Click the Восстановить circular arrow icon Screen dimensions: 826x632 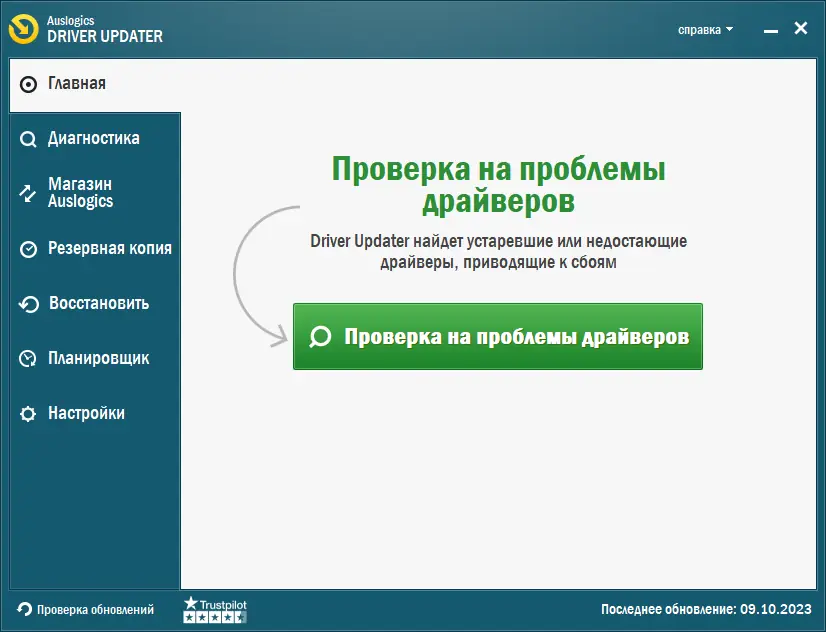click(x=29, y=304)
